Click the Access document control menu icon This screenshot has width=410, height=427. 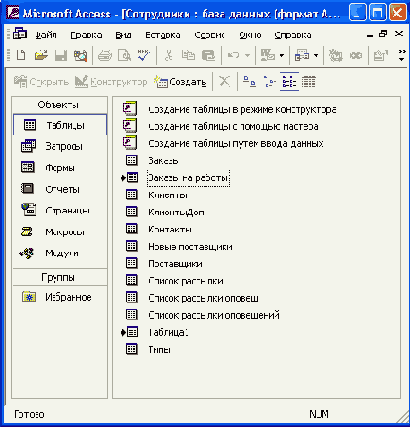pos(20,33)
